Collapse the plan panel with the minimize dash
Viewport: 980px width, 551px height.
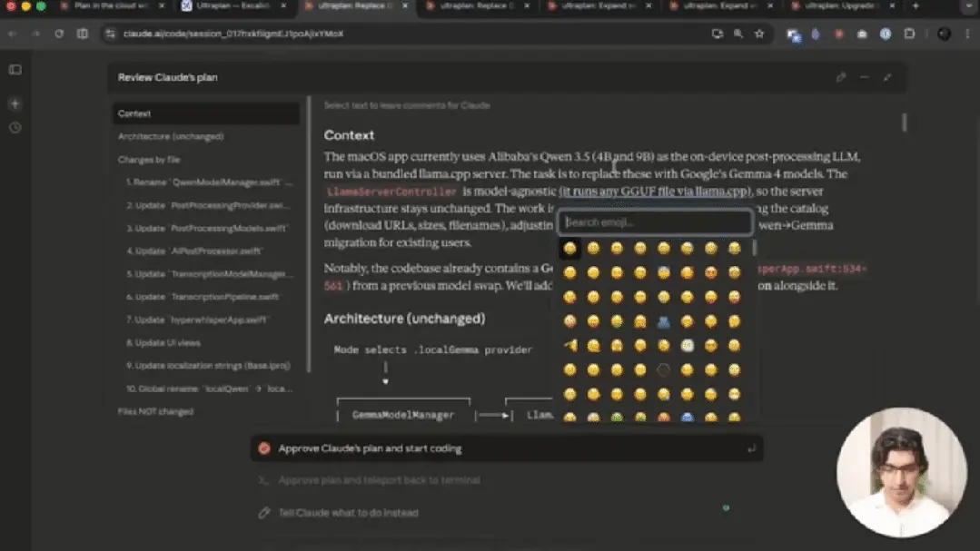pyautogui.click(x=864, y=77)
